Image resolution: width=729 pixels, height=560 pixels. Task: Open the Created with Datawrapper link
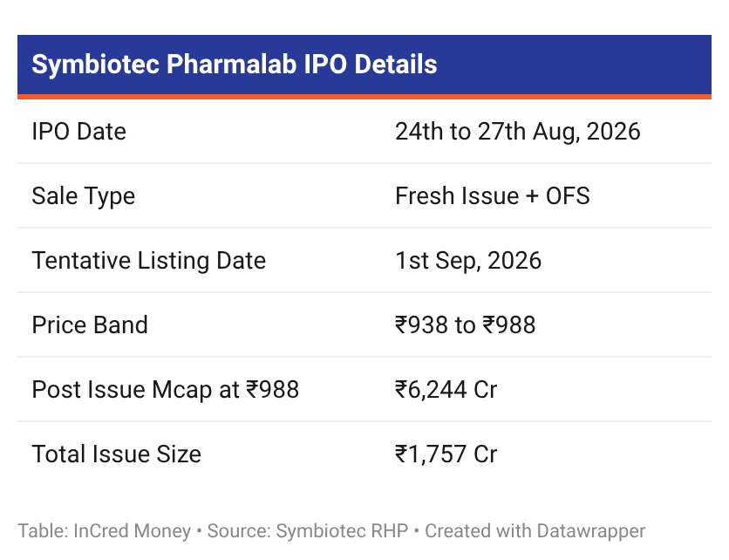coord(535,531)
